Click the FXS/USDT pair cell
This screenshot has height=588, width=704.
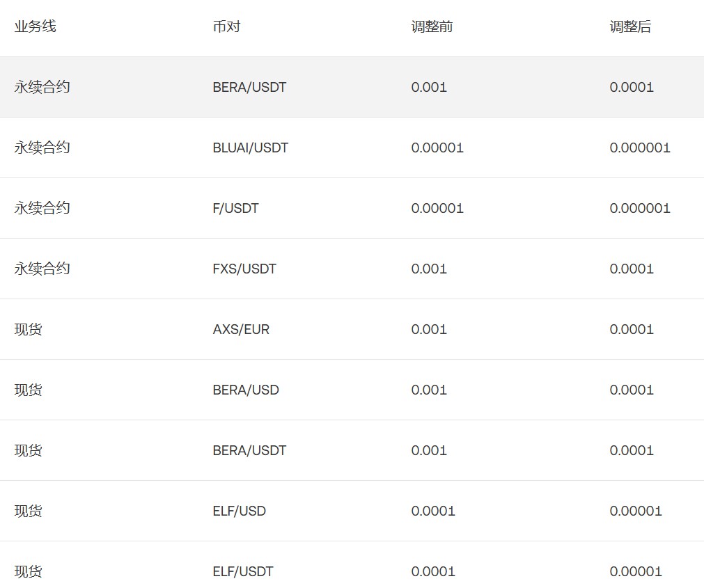pyautogui.click(x=244, y=269)
